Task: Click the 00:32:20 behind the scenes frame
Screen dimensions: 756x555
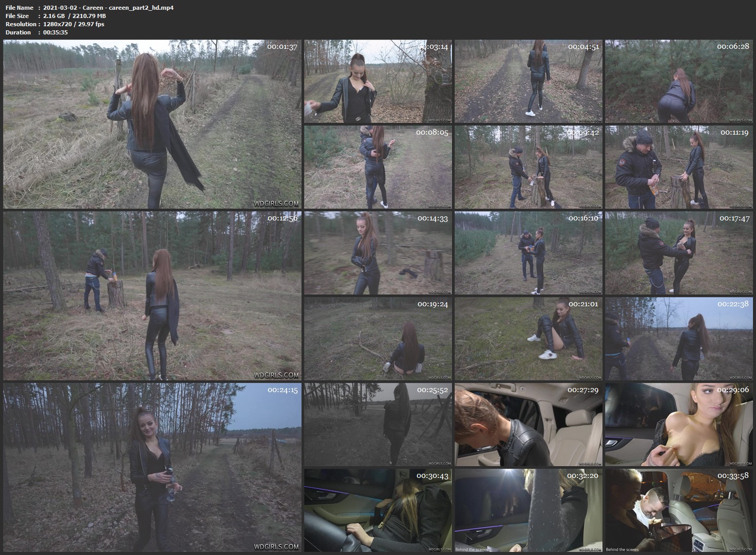Action: tap(528, 510)
